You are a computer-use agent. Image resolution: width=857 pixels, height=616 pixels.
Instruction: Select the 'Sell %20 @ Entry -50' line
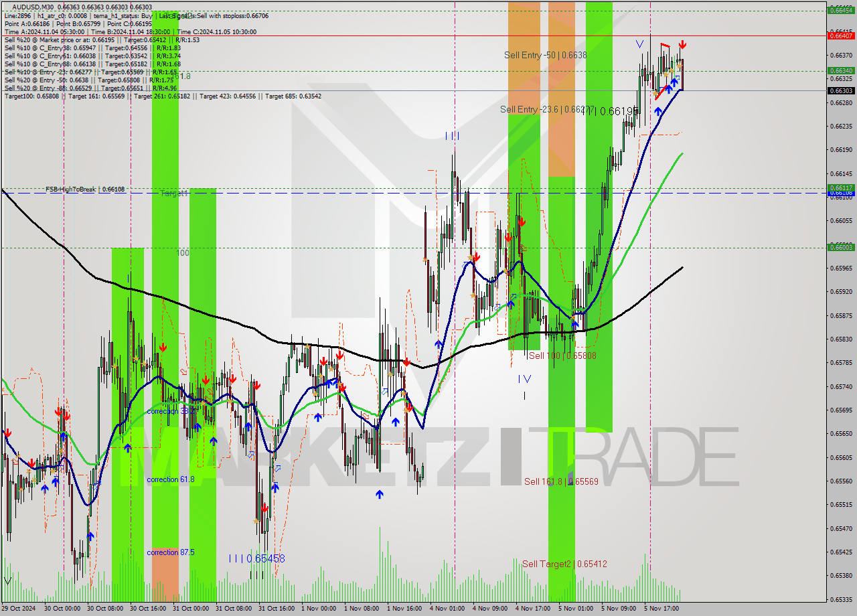coord(88,80)
